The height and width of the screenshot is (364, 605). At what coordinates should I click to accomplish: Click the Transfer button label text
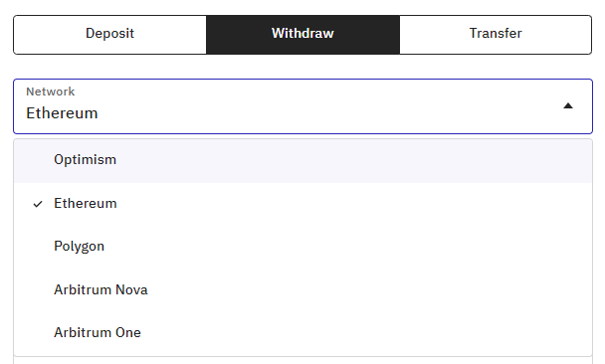[x=496, y=33]
